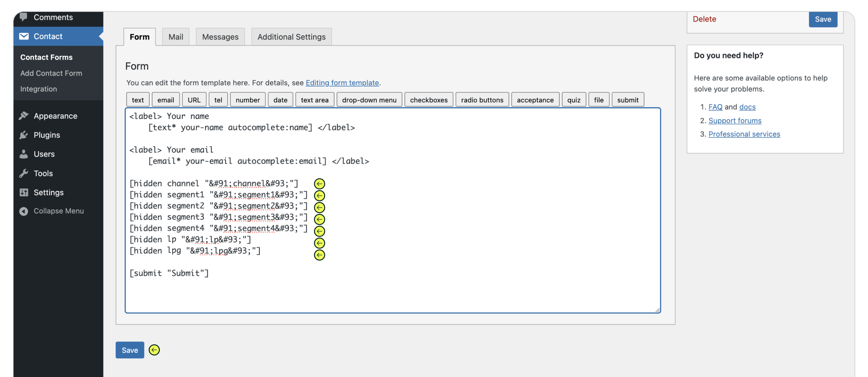
Task: Click the Tools wrench icon
Action: click(x=24, y=173)
